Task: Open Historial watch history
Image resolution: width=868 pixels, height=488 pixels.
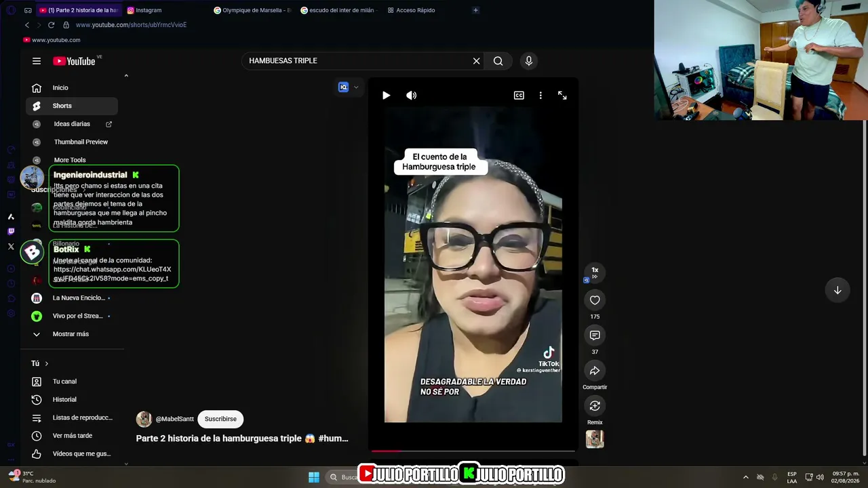Action: click(x=72, y=400)
